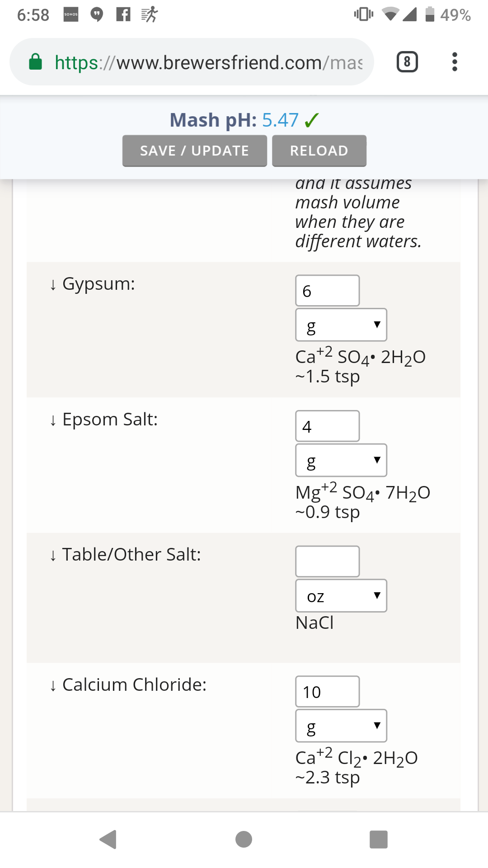
Task: Tap the Mash pH 5.47 value
Action: point(280,120)
